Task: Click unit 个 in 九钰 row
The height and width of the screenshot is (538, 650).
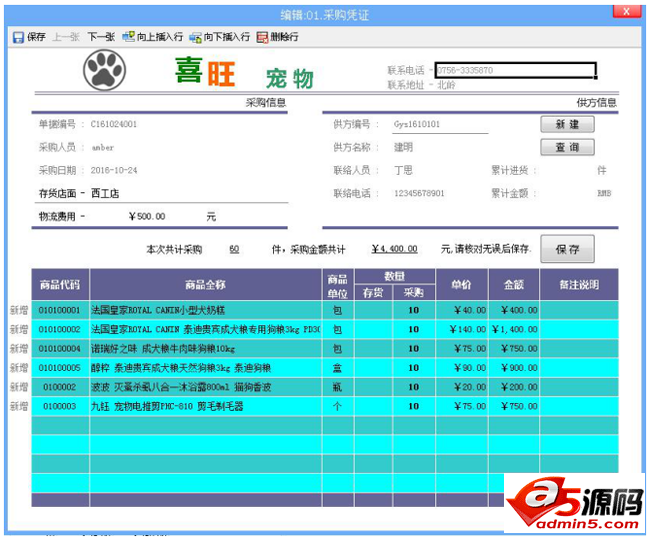Action: tap(337, 406)
